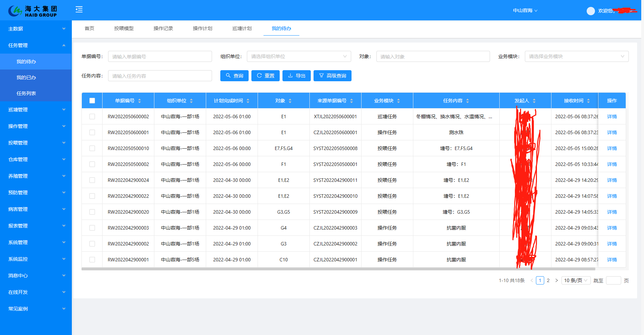Click the 导出 export button
The width and height of the screenshot is (644, 335).
point(297,76)
